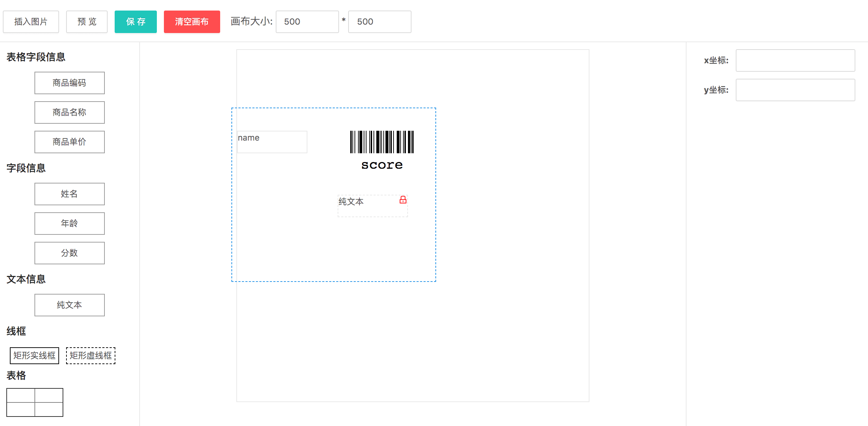Clear canvas with 清空画布 button
Viewport: 868px width, 426px height.
click(x=192, y=22)
